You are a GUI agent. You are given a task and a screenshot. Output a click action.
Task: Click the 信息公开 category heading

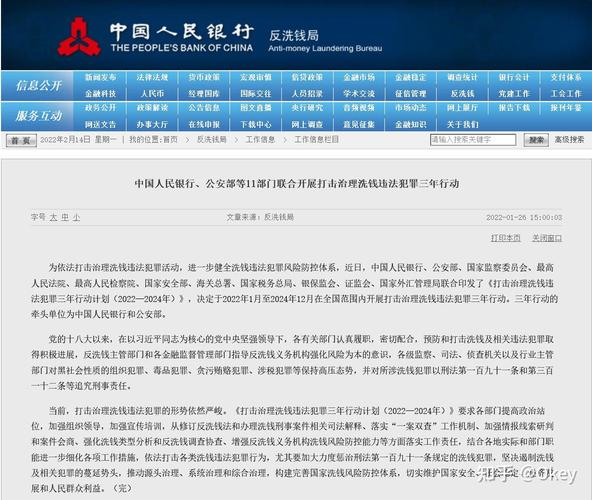pos(39,86)
